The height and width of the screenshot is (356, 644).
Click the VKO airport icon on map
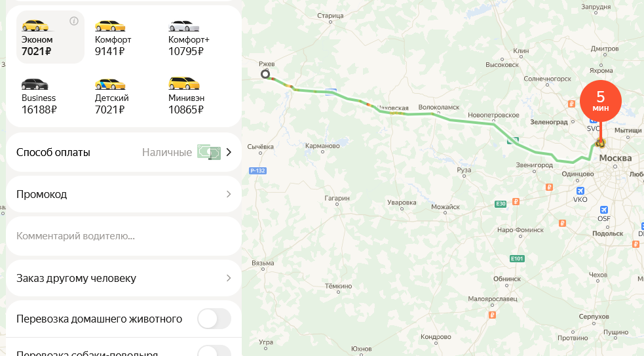(x=580, y=191)
